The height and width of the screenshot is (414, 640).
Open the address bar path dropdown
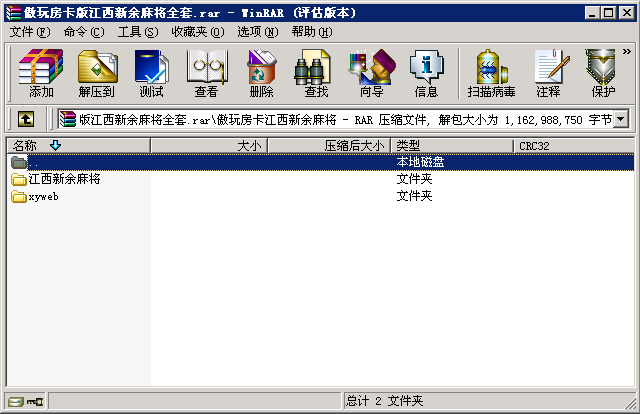(x=621, y=119)
